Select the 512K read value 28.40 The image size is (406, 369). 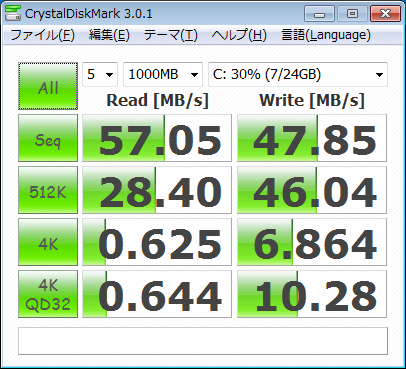click(x=157, y=190)
